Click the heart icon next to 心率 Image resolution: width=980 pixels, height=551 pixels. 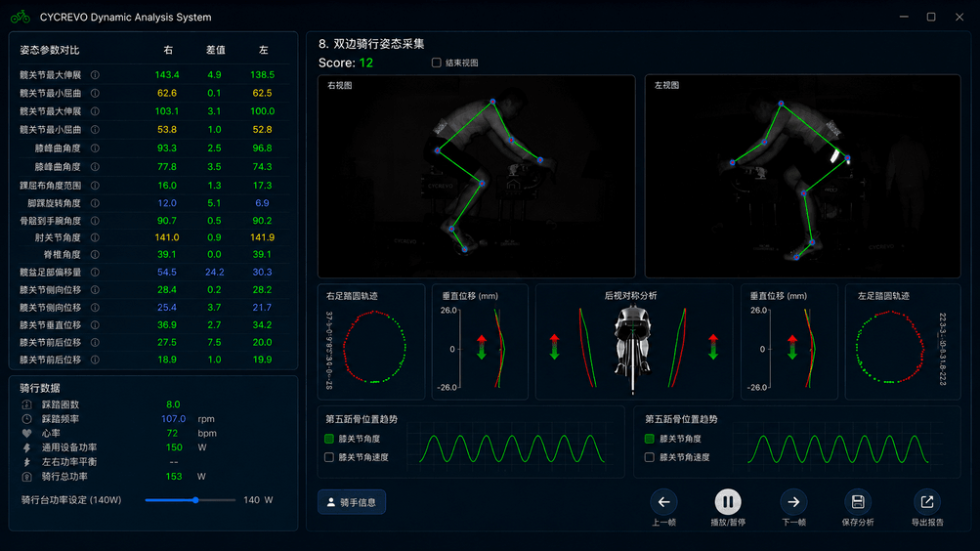pyautogui.click(x=27, y=433)
